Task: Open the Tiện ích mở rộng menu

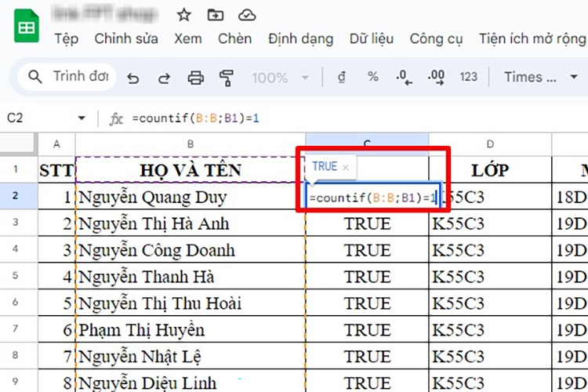Action: (532, 38)
